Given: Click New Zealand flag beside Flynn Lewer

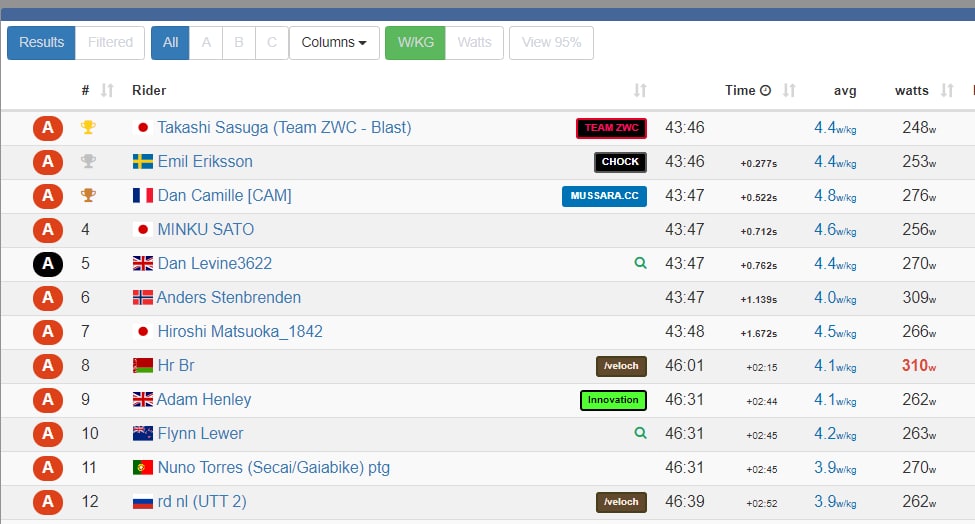Looking at the screenshot, I should click(x=142, y=433).
